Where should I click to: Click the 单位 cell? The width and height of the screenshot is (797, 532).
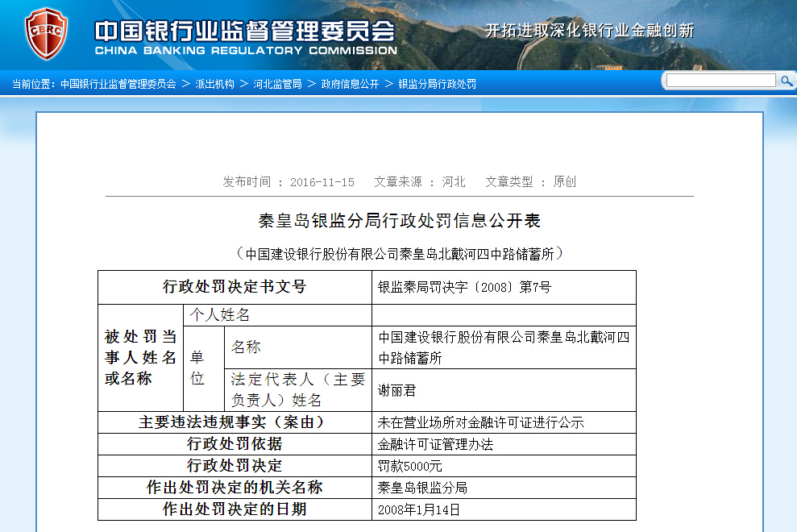pos(204,368)
